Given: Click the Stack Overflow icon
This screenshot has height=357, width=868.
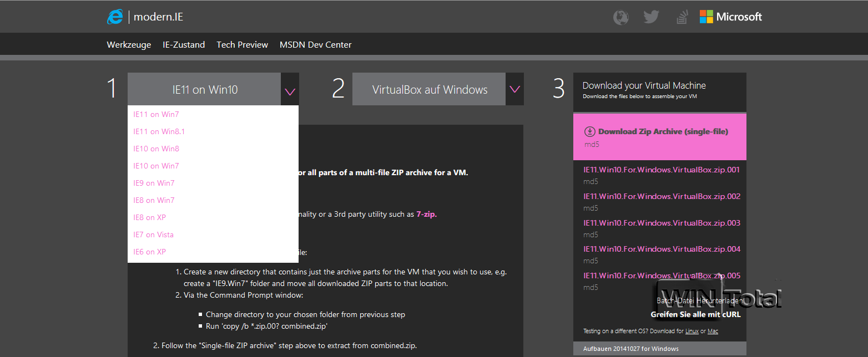Looking at the screenshot, I should [x=682, y=17].
